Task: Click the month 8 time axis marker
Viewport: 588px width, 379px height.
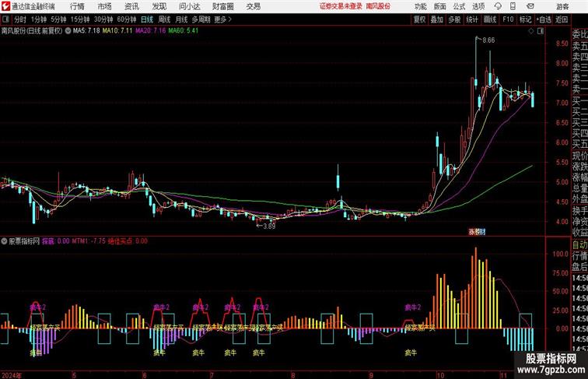Action: pyautogui.click(x=293, y=375)
